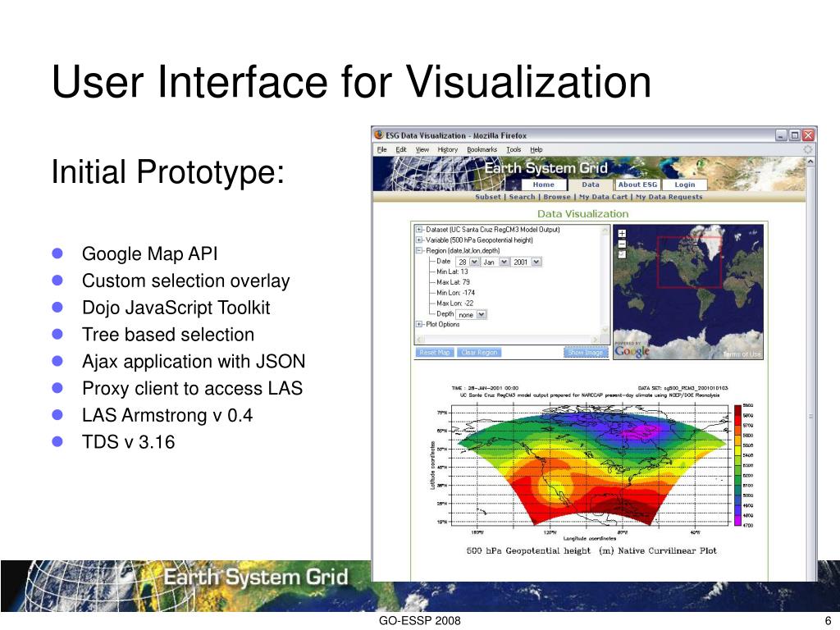
Task: Click the red selection rectangle on map
Action: click(x=689, y=262)
